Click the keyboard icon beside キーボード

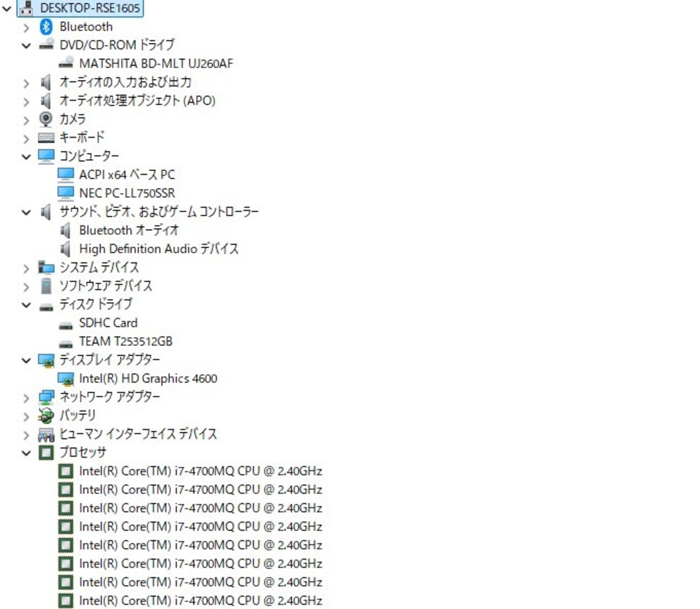(46, 137)
